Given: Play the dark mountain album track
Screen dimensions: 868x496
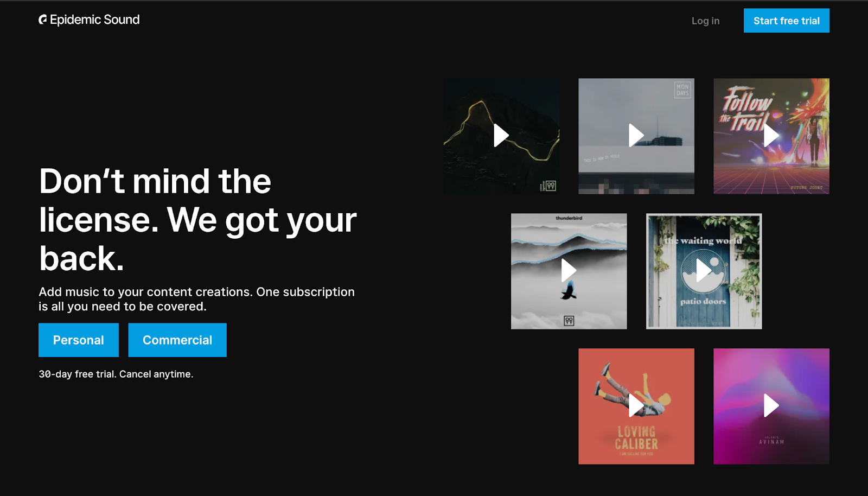Looking at the screenshot, I should 501,136.
